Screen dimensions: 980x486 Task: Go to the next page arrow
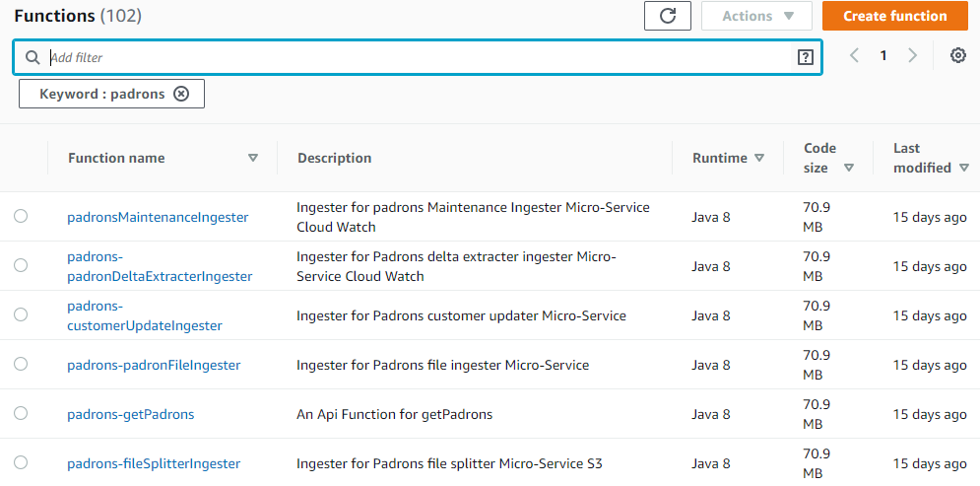[x=912, y=56]
